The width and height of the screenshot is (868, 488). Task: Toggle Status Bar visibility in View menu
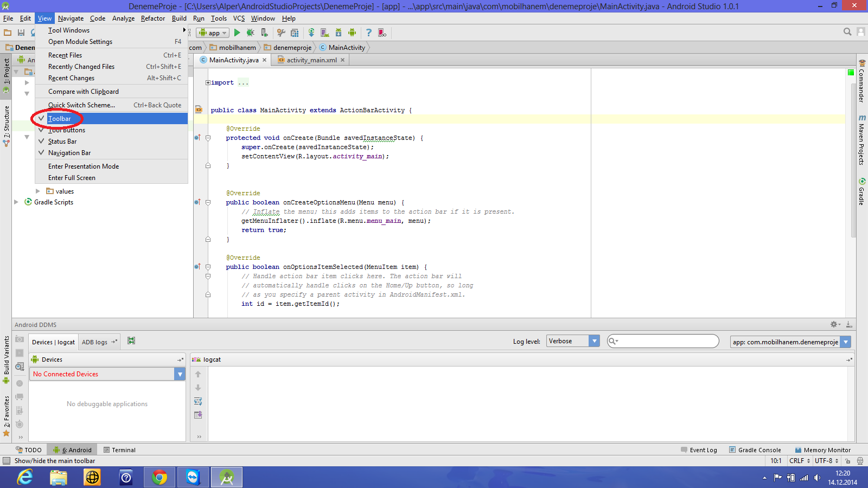[x=111, y=142]
